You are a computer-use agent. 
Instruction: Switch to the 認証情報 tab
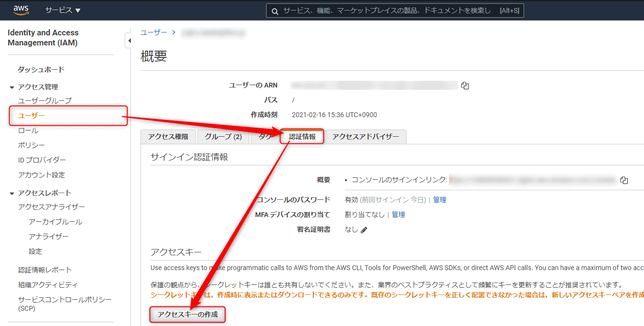302,137
